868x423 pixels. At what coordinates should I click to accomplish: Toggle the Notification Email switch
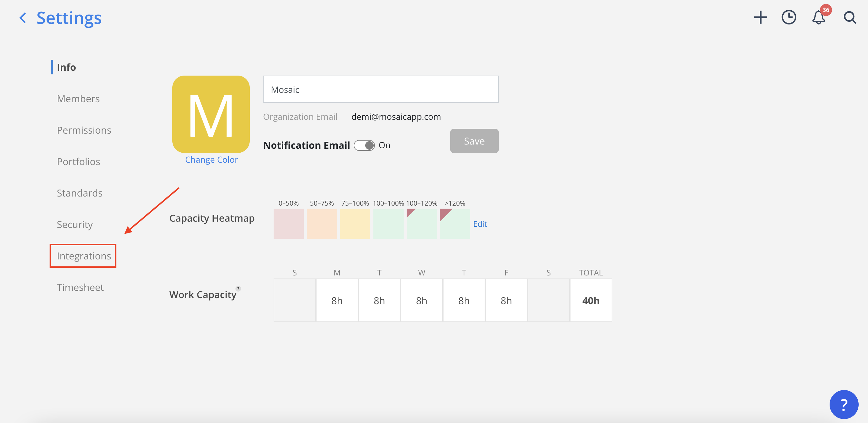(x=364, y=145)
